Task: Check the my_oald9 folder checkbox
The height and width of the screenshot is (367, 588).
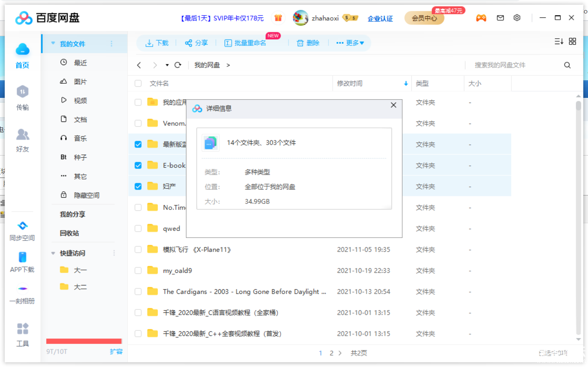Action: (x=138, y=270)
